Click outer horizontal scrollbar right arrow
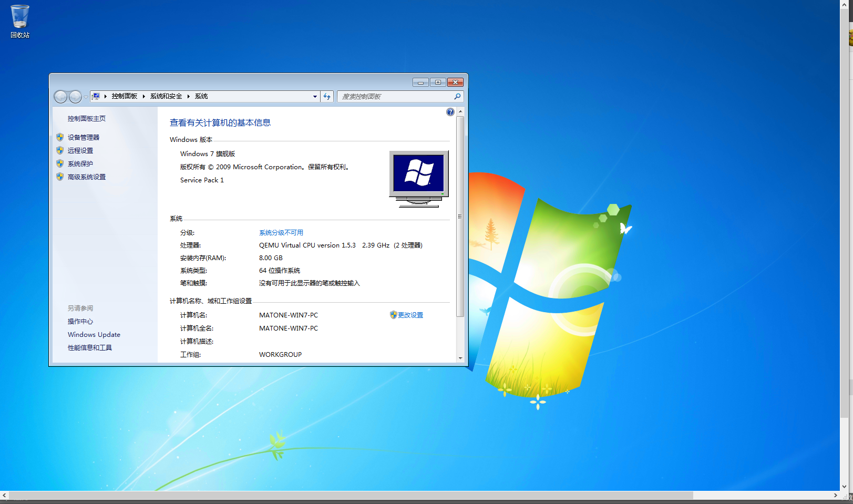Image resolution: width=853 pixels, height=504 pixels. pyautogui.click(x=836, y=496)
